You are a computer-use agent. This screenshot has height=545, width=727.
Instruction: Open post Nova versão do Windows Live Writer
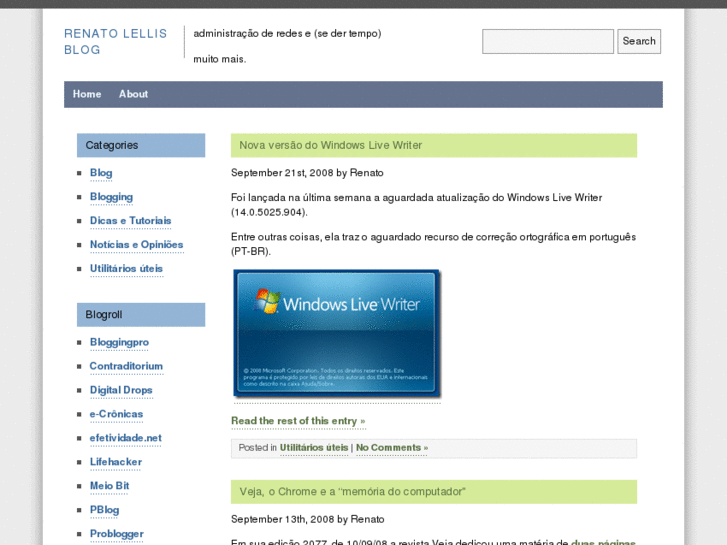click(331, 146)
